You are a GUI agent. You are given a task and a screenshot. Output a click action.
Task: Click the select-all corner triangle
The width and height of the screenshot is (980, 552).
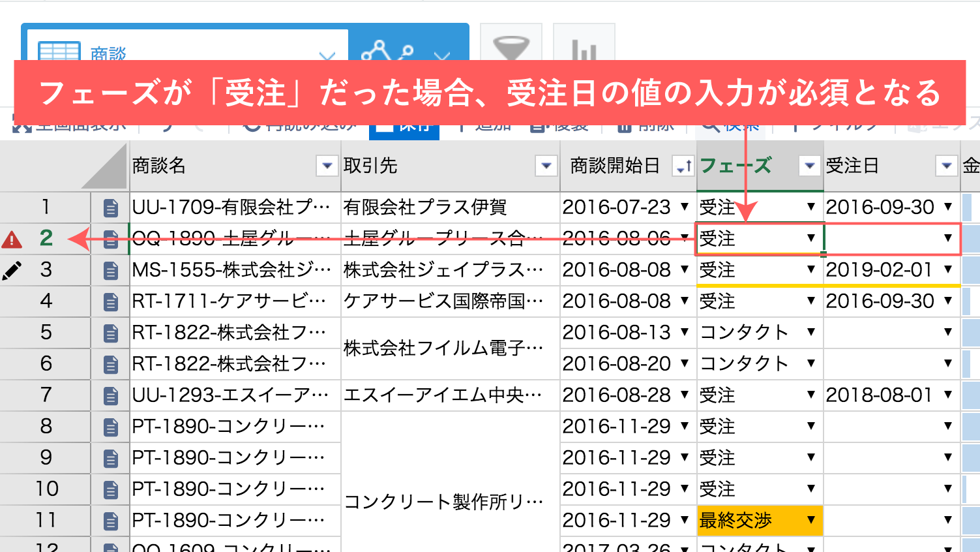(104, 167)
